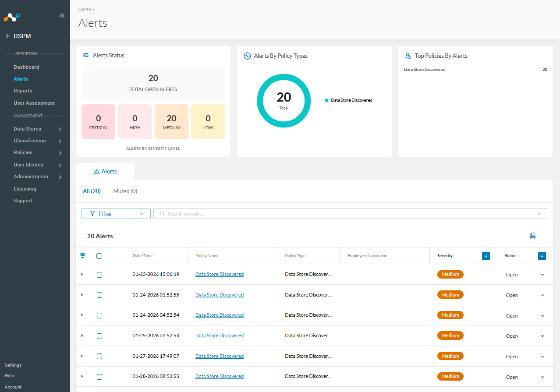560x392 pixels.
Task: Click the Status column sort arrow
Action: (x=542, y=256)
